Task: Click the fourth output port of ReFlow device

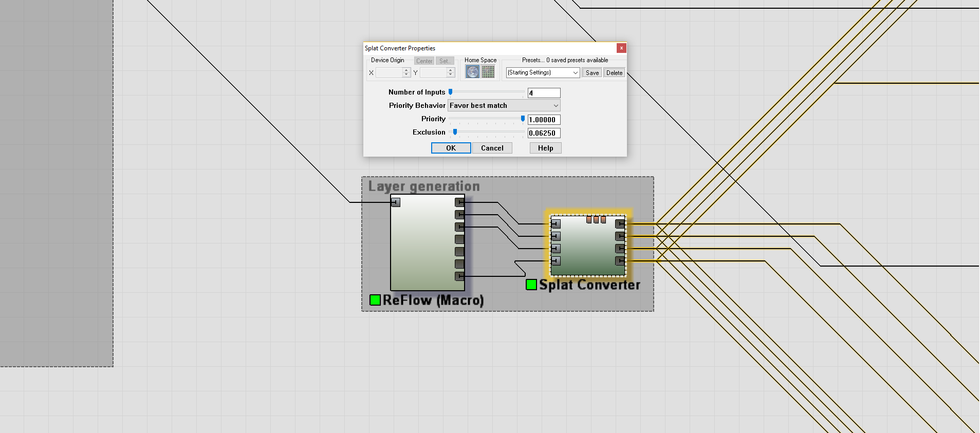Action: coord(459,239)
